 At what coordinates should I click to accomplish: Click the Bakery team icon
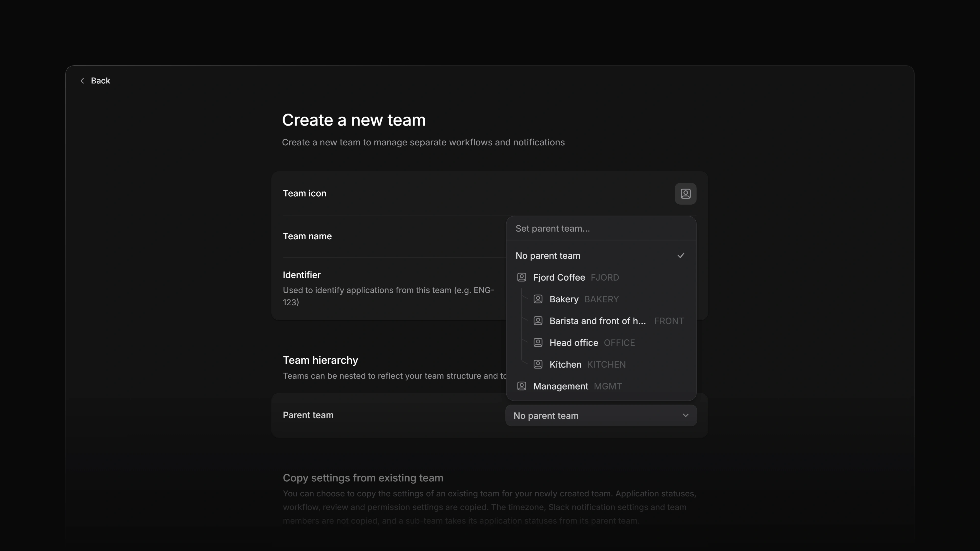point(538,299)
